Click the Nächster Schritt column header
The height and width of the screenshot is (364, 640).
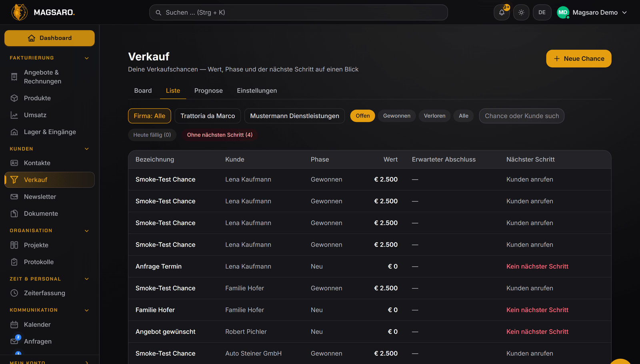pos(530,159)
